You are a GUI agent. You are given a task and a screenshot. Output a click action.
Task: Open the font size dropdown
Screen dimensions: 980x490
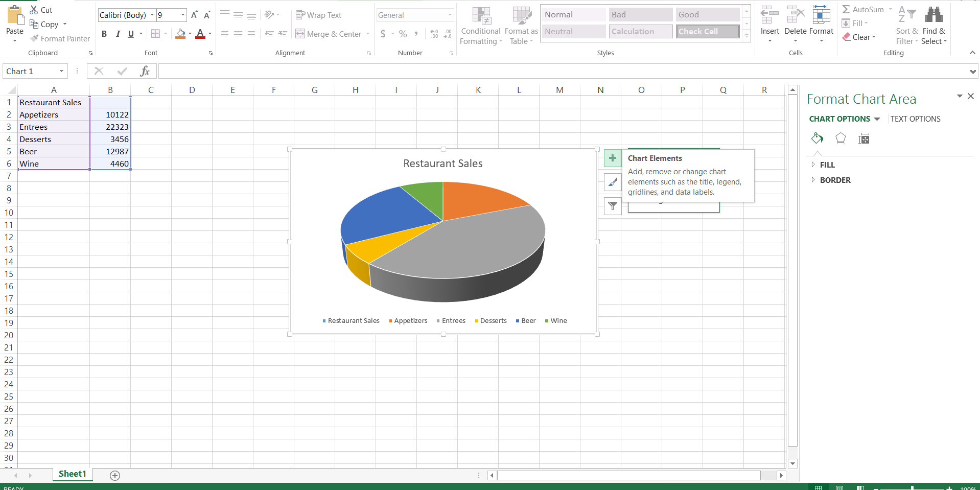pos(183,15)
